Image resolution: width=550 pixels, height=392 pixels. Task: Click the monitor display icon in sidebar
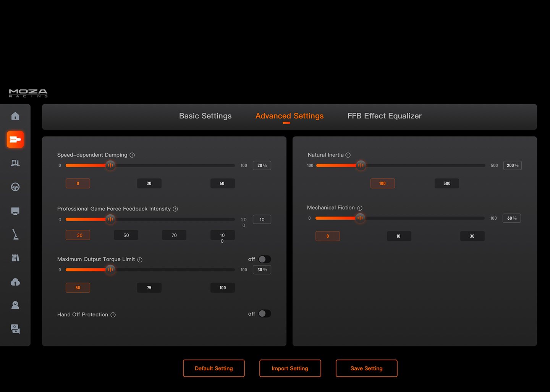[15, 211]
